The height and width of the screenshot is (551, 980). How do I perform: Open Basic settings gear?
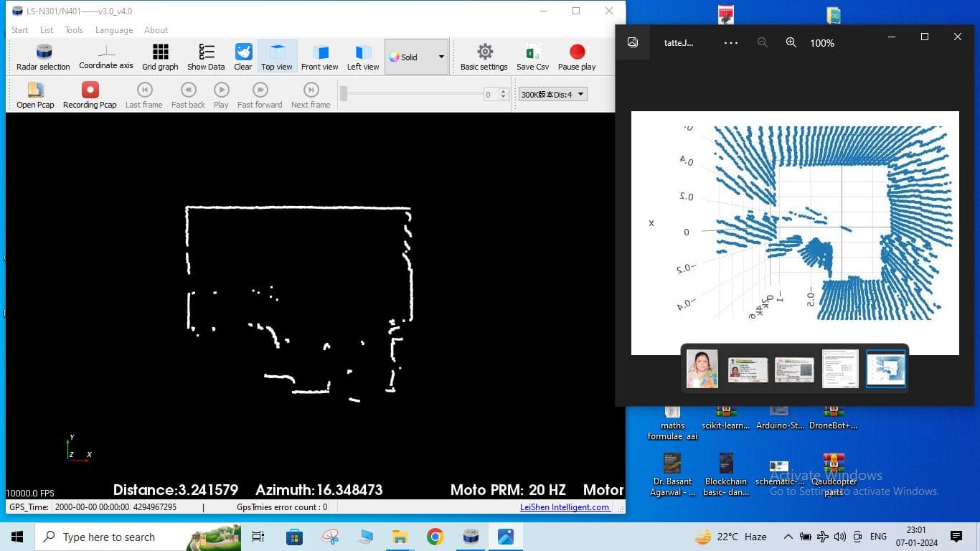tap(484, 57)
